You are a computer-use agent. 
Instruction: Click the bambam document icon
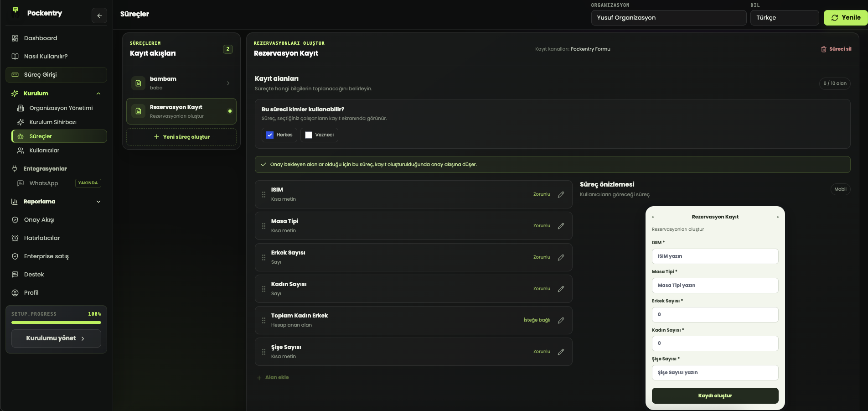click(138, 83)
